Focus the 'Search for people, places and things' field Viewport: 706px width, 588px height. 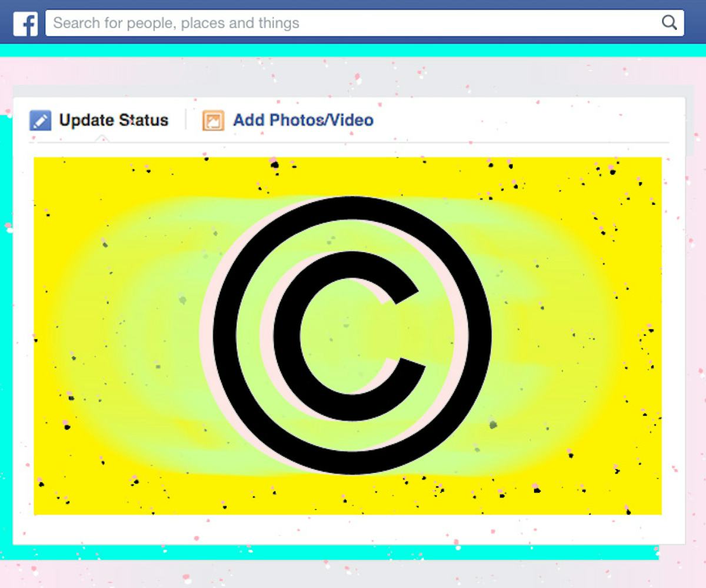tap(365, 23)
